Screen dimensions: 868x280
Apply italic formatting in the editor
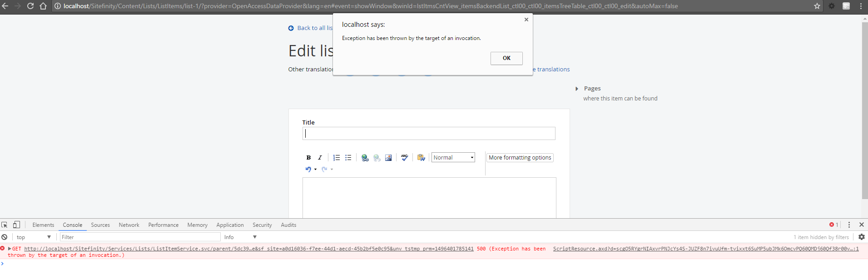(x=320, y=158)
